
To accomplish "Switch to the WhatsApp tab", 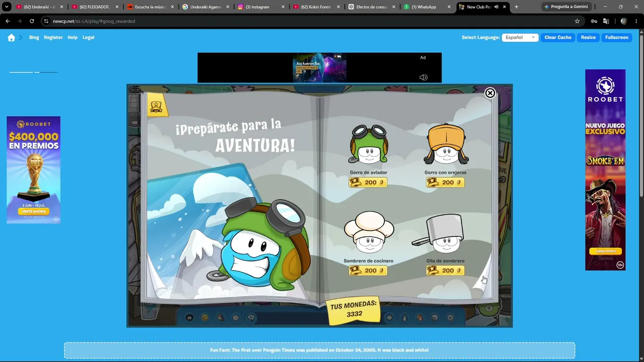I will 427,7.
